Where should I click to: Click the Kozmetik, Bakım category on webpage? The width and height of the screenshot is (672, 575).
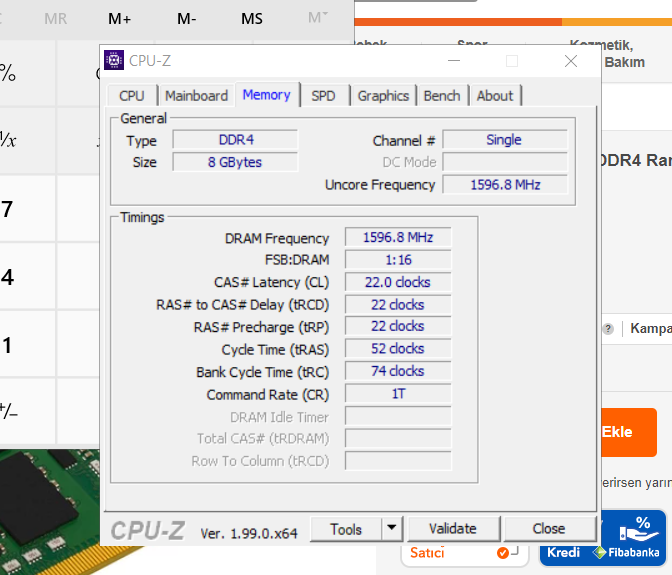(608, 54)
